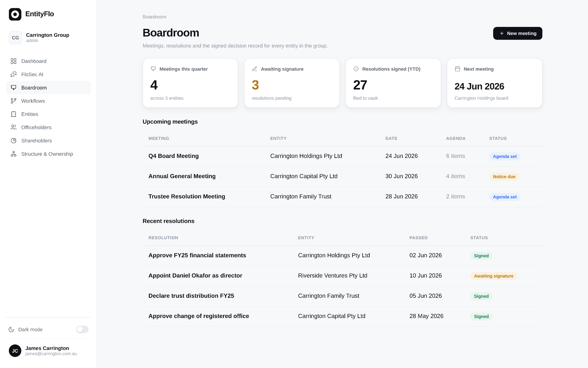Click the 4 items agenda cell
This screenshot has width=588, height=368.
pos(455,176)
